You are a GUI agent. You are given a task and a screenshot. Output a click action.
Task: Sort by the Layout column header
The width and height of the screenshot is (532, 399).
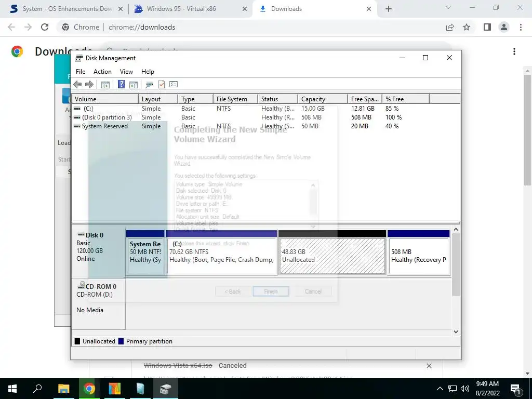[158, 99]
